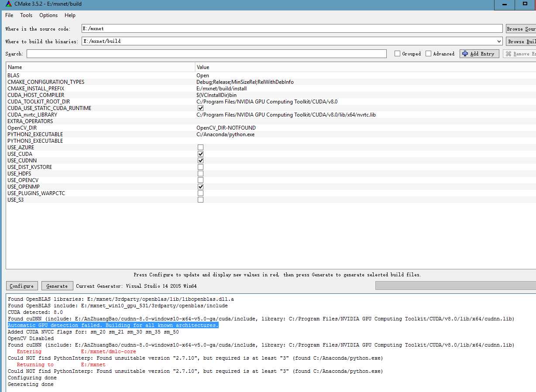Click the CMake logo icon in title bar

[x=9, y=4]
